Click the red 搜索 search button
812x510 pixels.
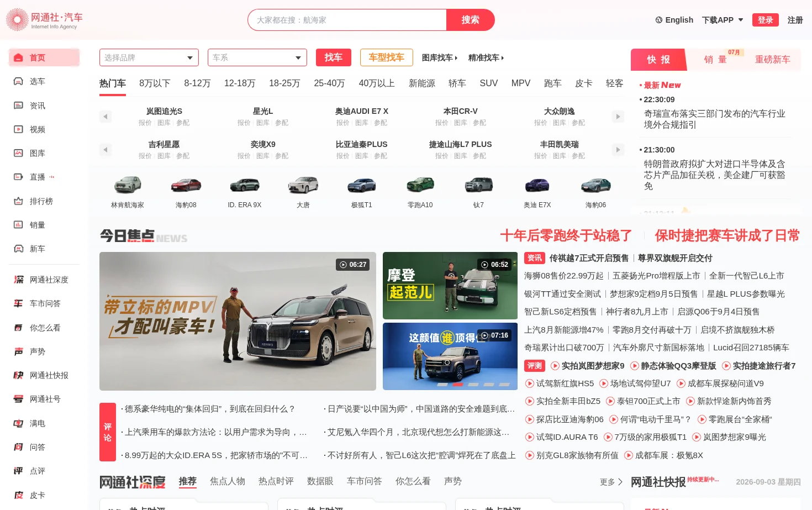click(x=471, y=20)
